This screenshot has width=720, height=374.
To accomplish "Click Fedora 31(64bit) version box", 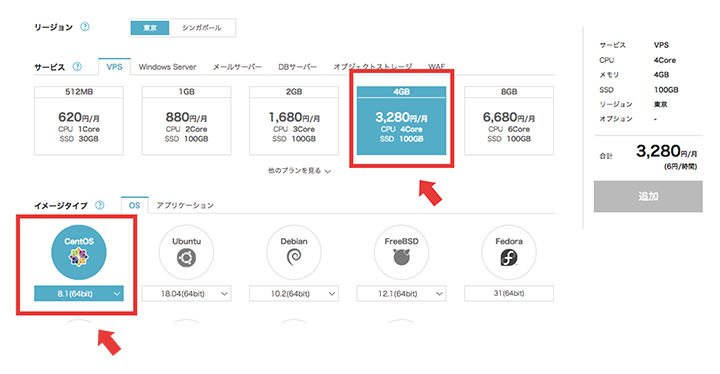I will pos(509,294).
